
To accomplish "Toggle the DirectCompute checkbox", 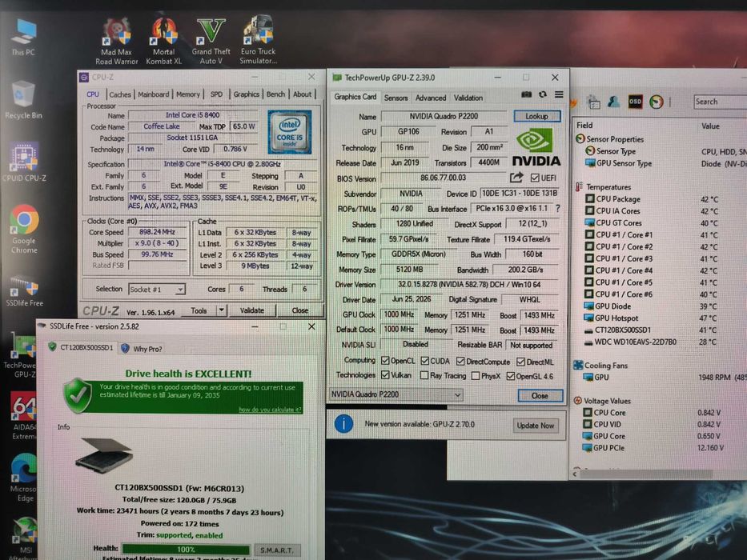I will tap(460, 362).
